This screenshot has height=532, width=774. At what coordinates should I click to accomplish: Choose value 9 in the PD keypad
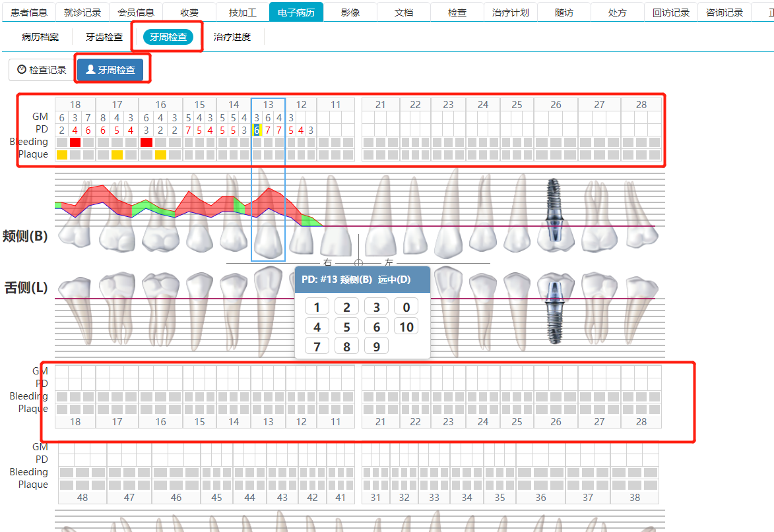pos(376,347)
